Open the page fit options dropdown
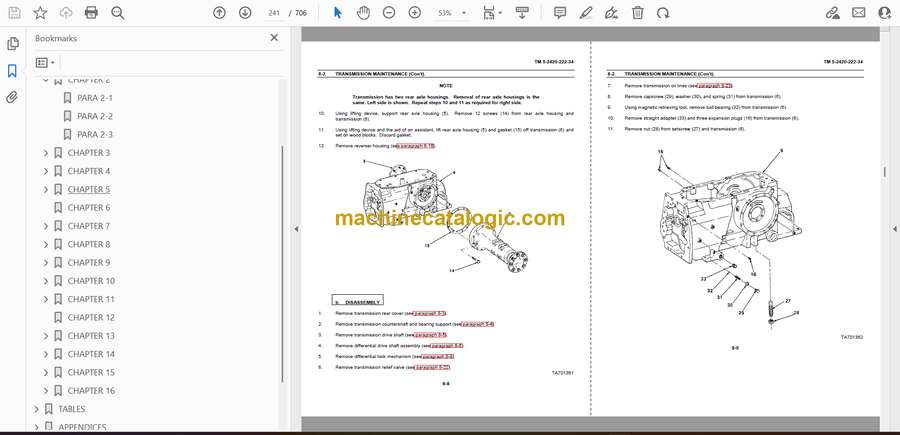Image resolution: width=900 pixels, height=435 pixels. 492,13
